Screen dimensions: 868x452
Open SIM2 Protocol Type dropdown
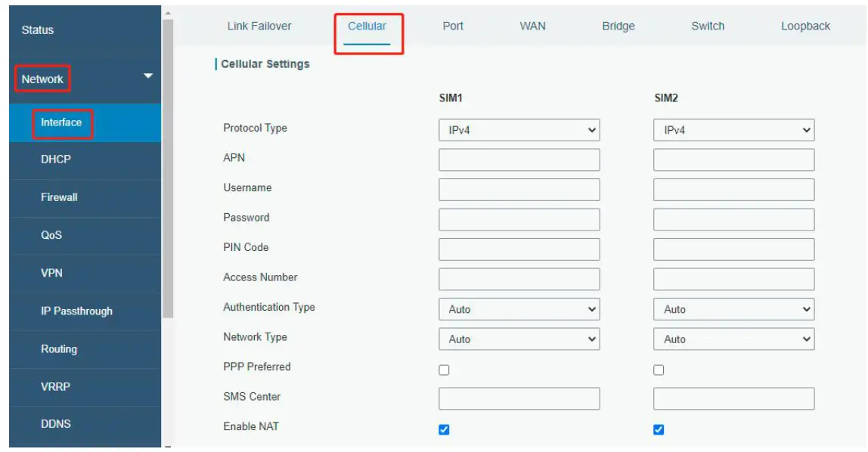pyautogui.click(x=733, y=130)
